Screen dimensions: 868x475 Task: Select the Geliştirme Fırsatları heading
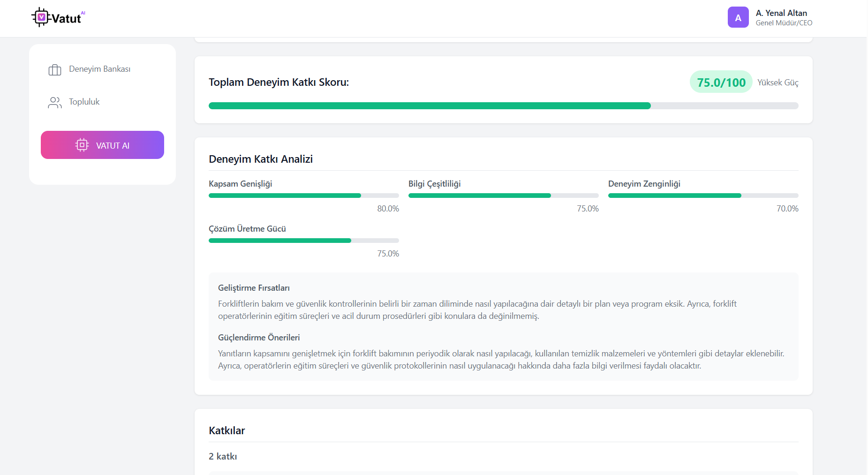254,288
